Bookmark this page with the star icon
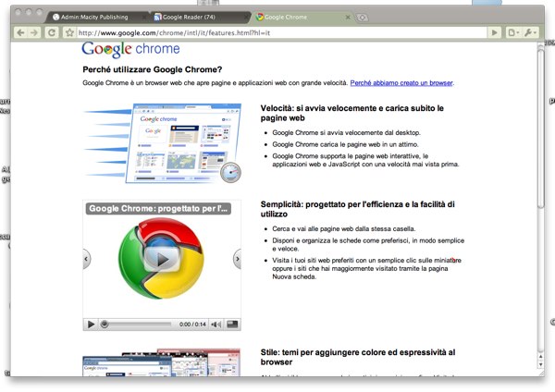 point(69,33)
